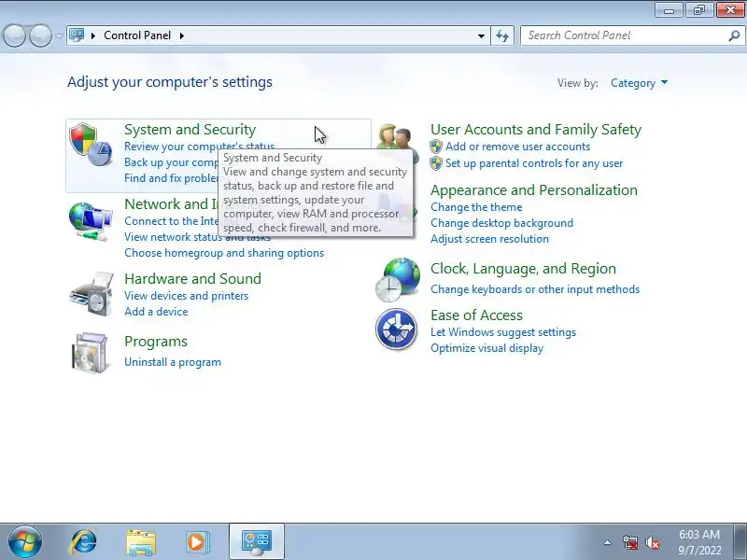Open Hardware and Sound category

(x=193, y=278)
